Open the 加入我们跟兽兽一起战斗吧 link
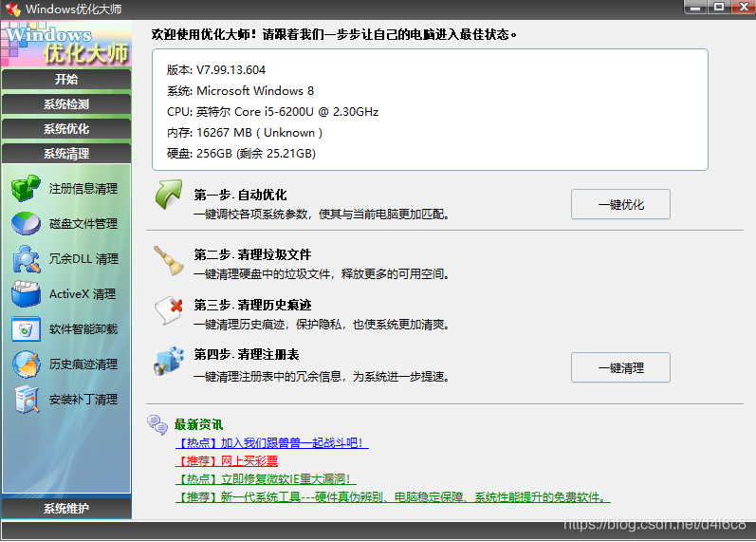 click(272, 443)
